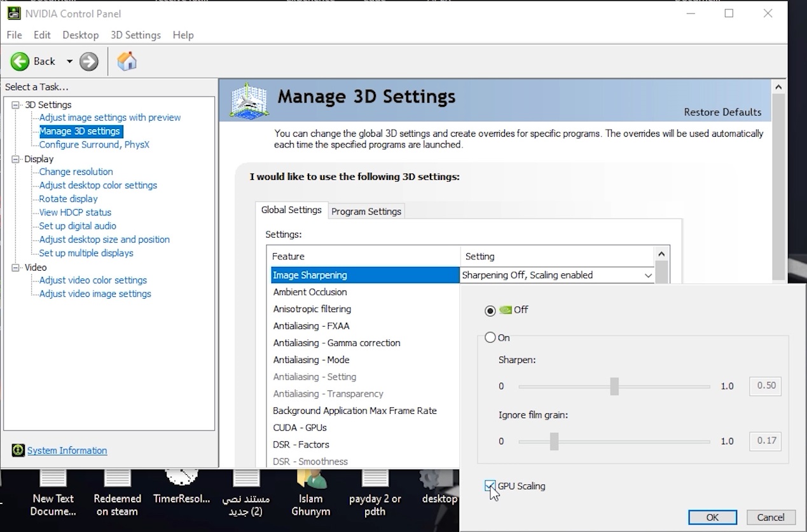807x532 pixels.
Task: Open the Desktop menu
Action: (81, 35)
